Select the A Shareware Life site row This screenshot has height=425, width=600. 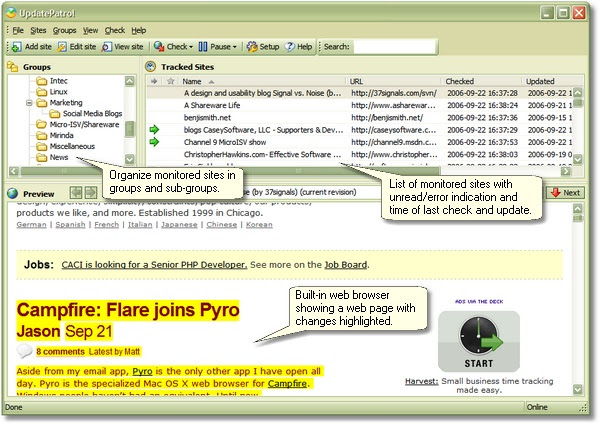(360, 105)
